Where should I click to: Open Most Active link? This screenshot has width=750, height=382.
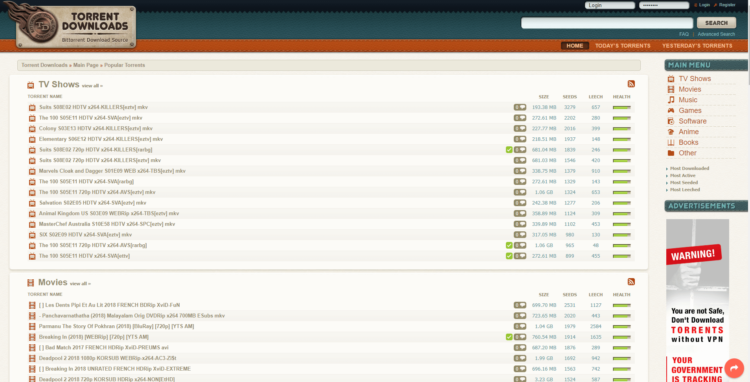click(x=683, y=175)
